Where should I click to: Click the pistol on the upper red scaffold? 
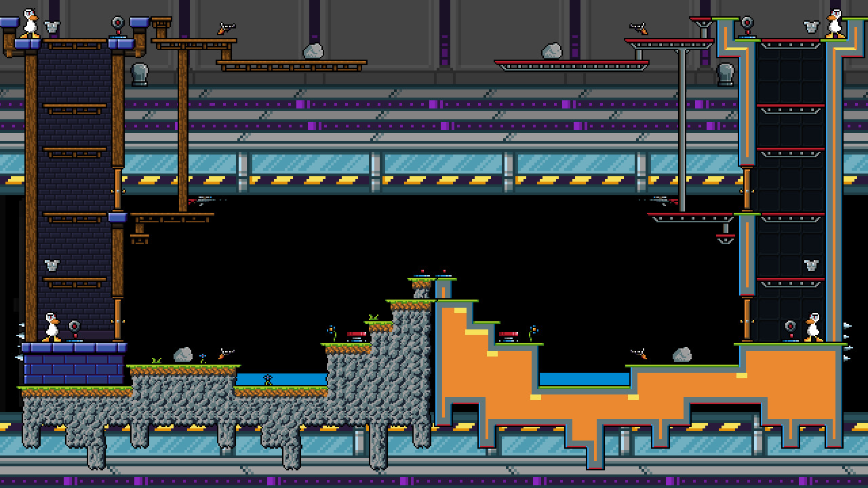point(638,28)
